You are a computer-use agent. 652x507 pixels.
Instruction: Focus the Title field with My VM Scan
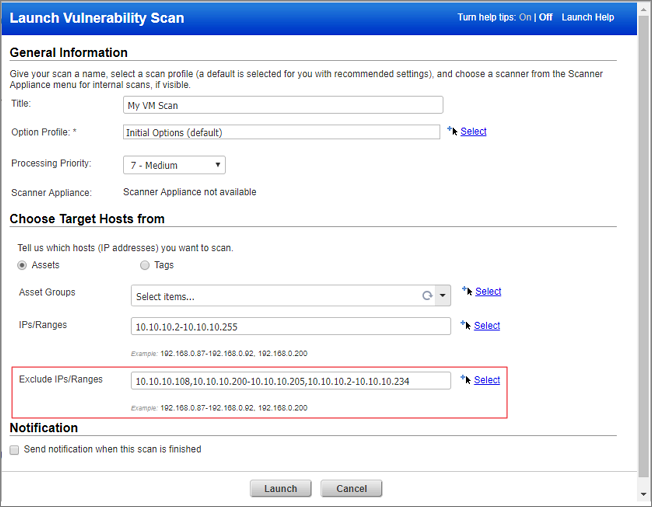point(283,105)
